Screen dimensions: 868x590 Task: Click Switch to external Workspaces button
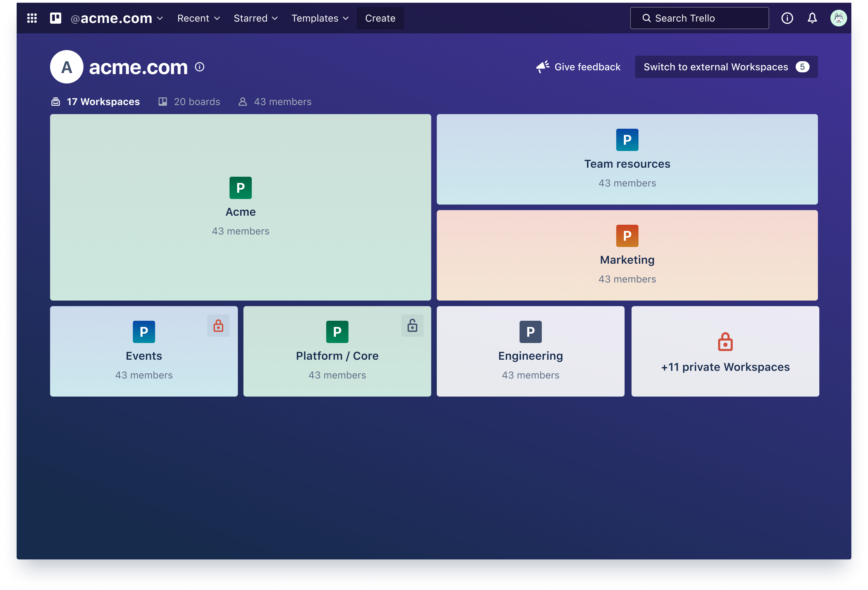726,67
